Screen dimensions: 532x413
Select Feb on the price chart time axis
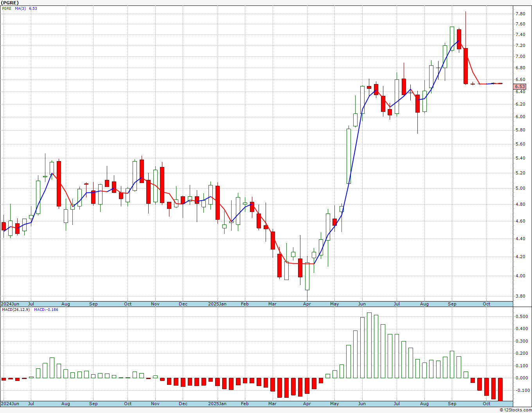click(245, 304)
